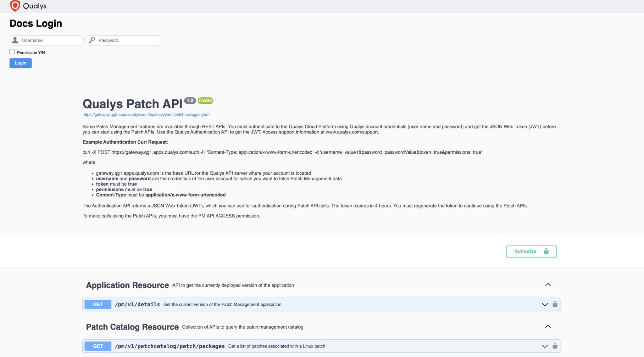Click the lock icon on the /pm/v1/details row

pyautogui.click(x=555, y=304)
